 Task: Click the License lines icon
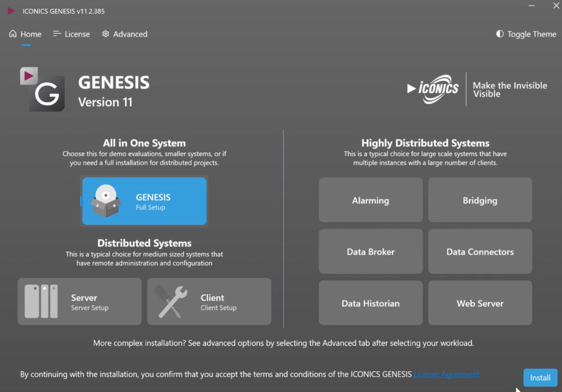tap(57, 34)
